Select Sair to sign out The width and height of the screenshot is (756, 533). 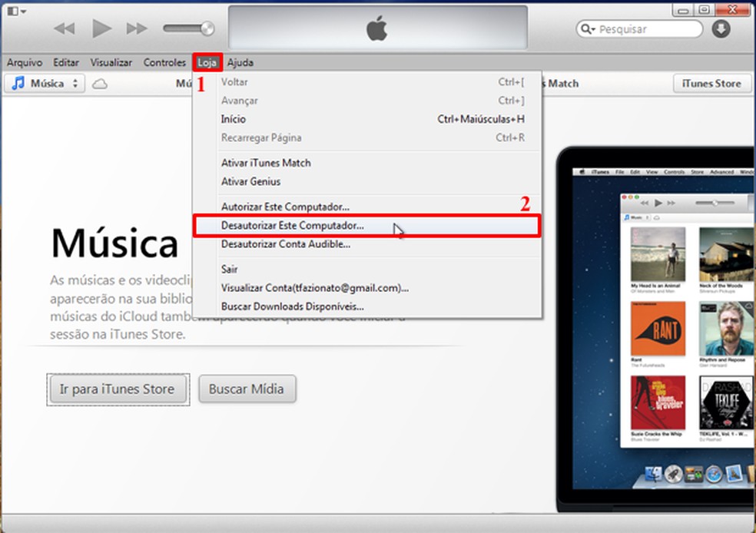pos(367,269)
